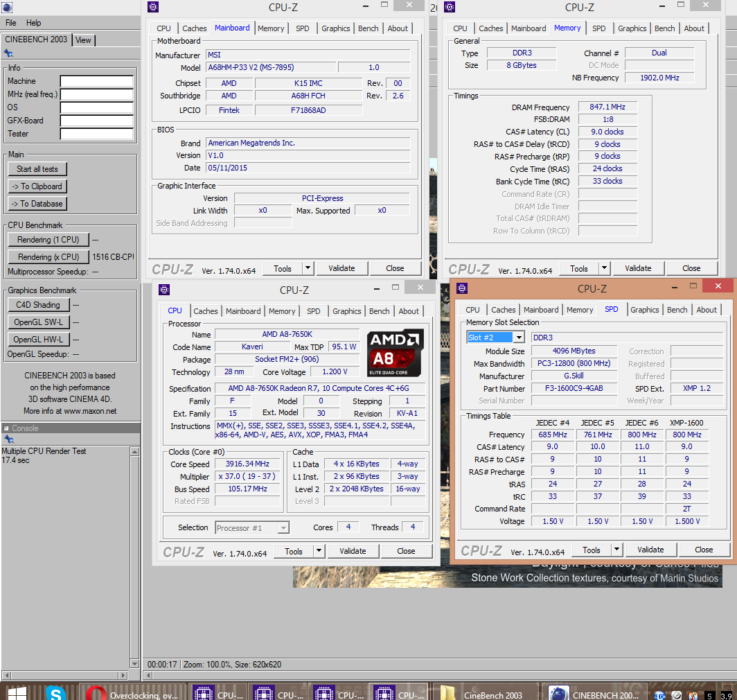
Task: Open Tools dropdown arrow in Memory CPU-Z window
Action: (x=604, y=268)
